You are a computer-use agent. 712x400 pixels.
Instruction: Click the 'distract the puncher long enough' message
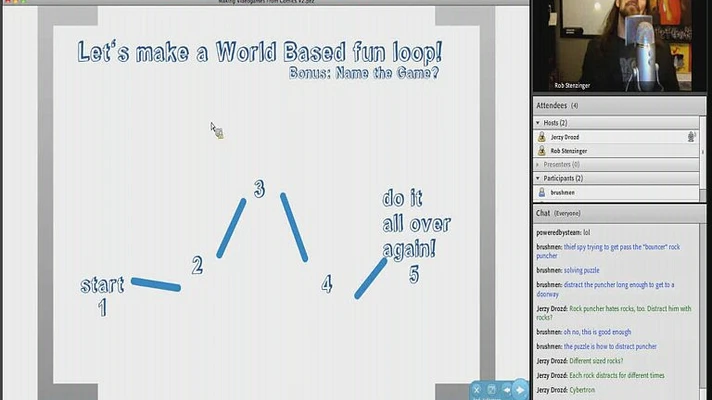point(605,289)
